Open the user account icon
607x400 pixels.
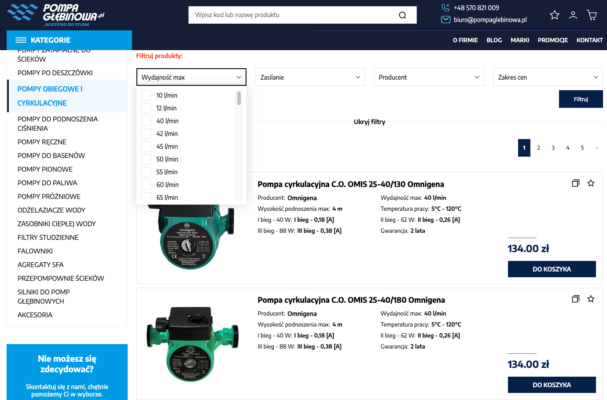tap(573, 15)
